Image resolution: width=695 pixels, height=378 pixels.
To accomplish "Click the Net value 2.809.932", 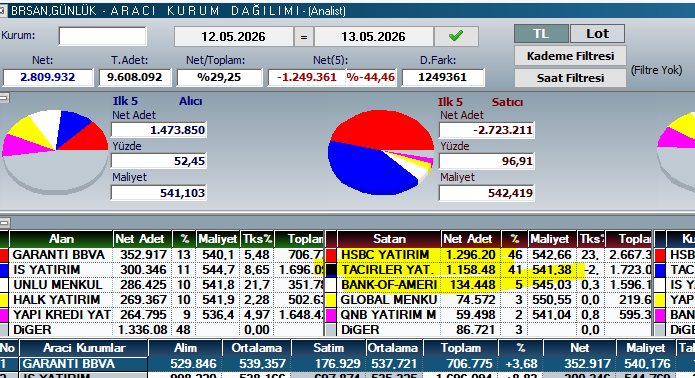I will pyautogui.click(x=48, y=78).
